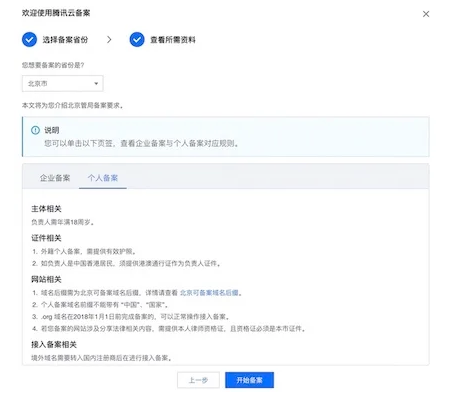This screenshot has width=450, height=396.
Task: Click the 选择备案省份 step checkmark icon
Action: (29, 40)
